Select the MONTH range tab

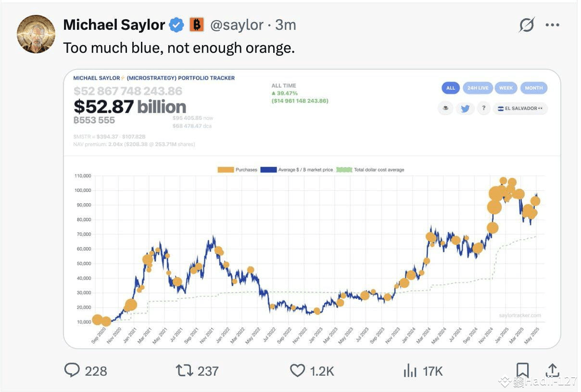coord(534,88)
